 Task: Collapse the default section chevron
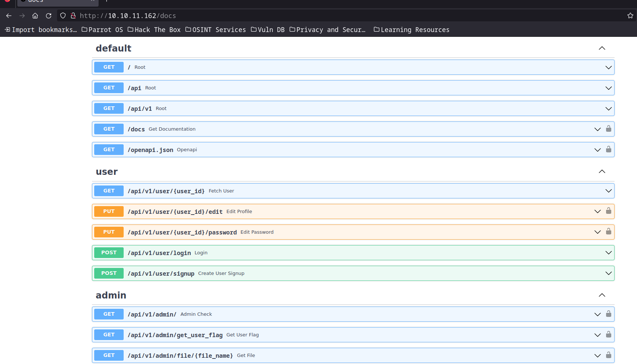[602, 48]
